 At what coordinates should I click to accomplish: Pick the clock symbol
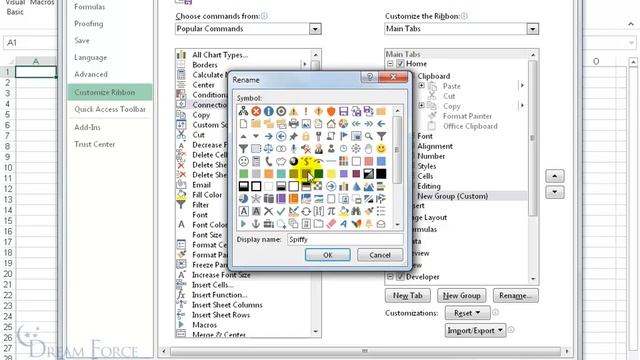coord(343,149)
